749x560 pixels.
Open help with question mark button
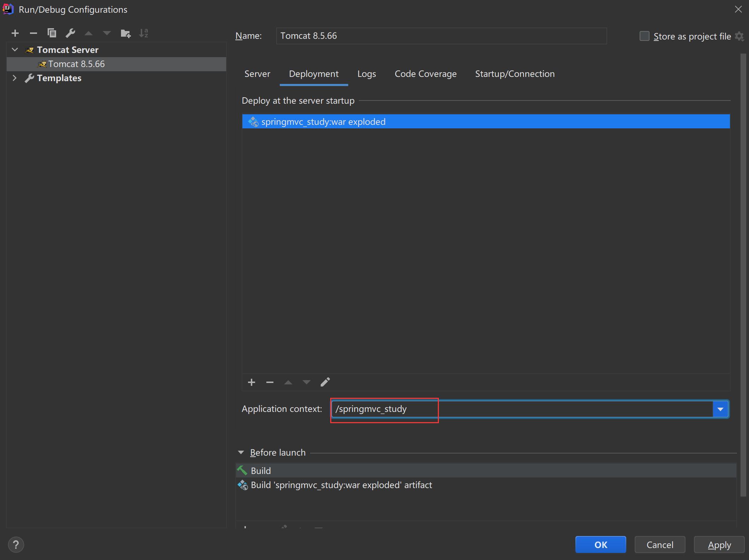[16, 544]
